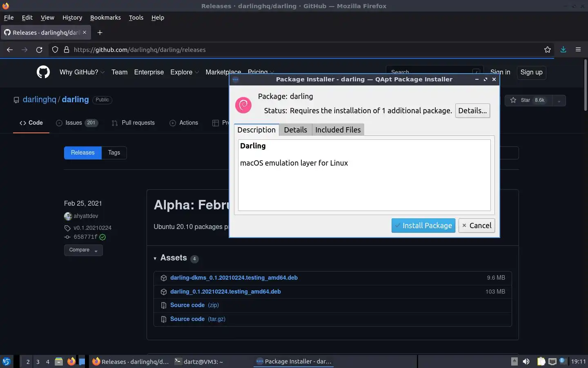Open the Pull requests tab
The width and height of the screenshot is (588, 368).
[133, 123]
